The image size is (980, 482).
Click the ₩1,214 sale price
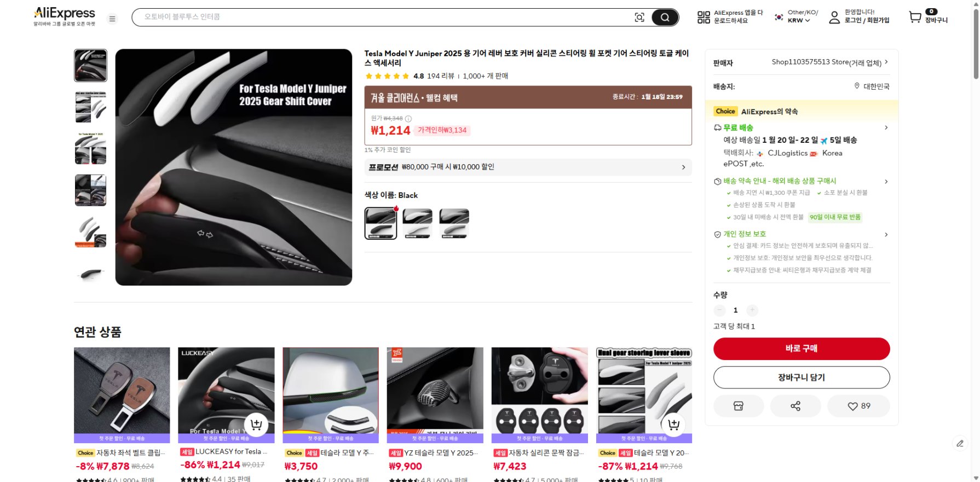tap(390, 130)
